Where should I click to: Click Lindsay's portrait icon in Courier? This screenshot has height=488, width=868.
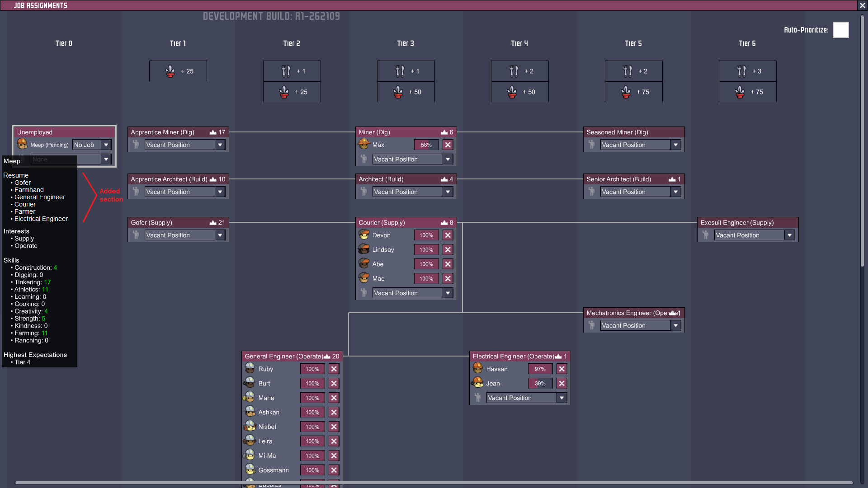364,249
